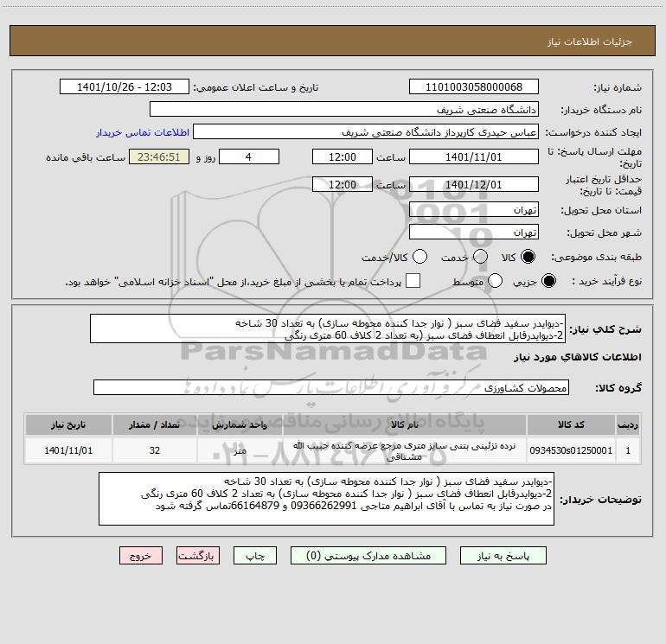Click row number 1 cell
The height and width of the screenshot is (644, 666).
[628, 450]
